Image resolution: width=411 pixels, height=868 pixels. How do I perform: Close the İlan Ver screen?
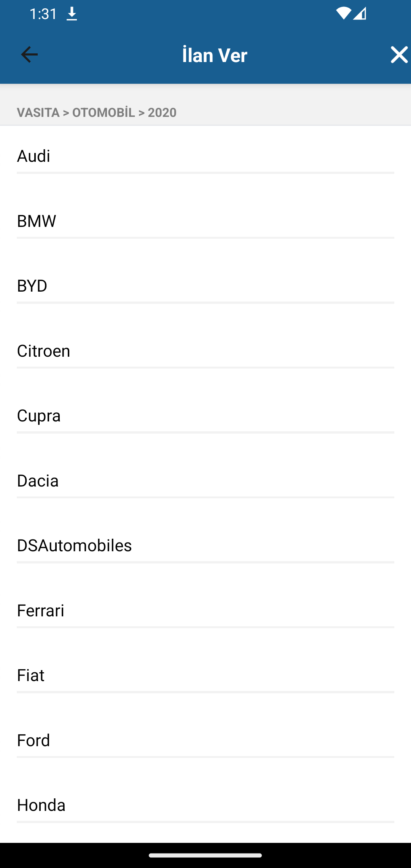[x=399, y=55]
